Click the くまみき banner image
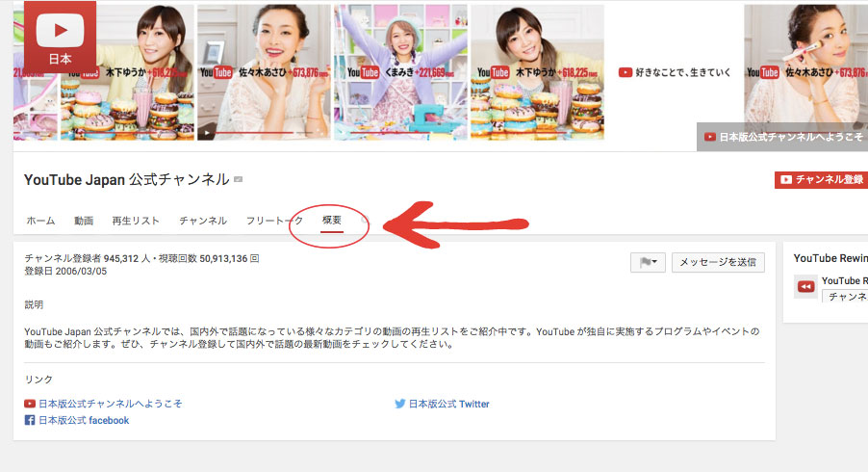The height and width of the screenshot is (472, 868). [400, 72]
